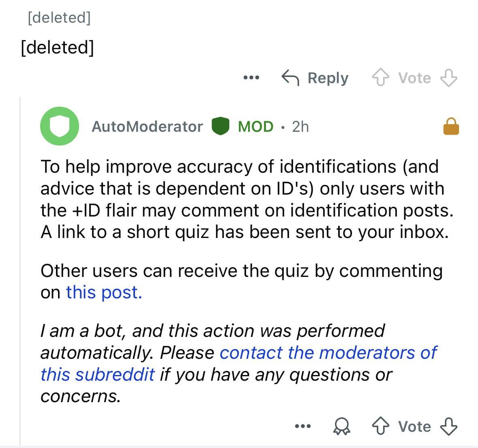Click the 'this subreddit' link text
The height and width of the screenshot is (448, 478).
point(97,374)
